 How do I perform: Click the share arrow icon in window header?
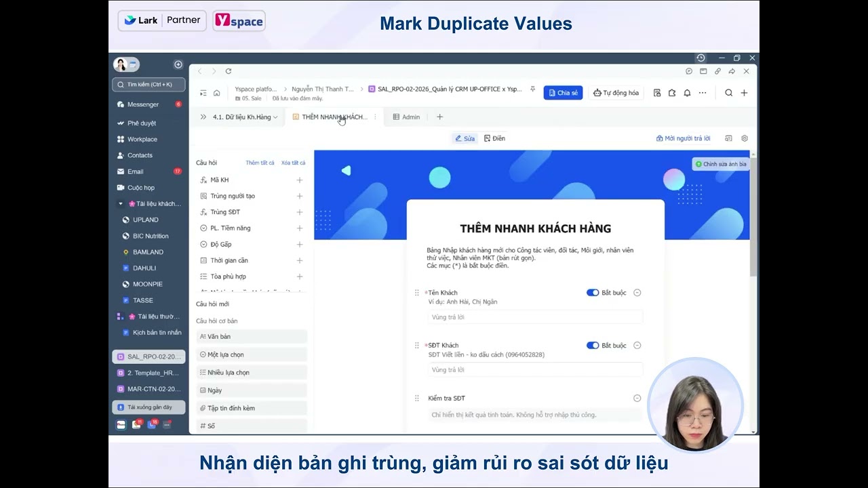click(732, 71)
